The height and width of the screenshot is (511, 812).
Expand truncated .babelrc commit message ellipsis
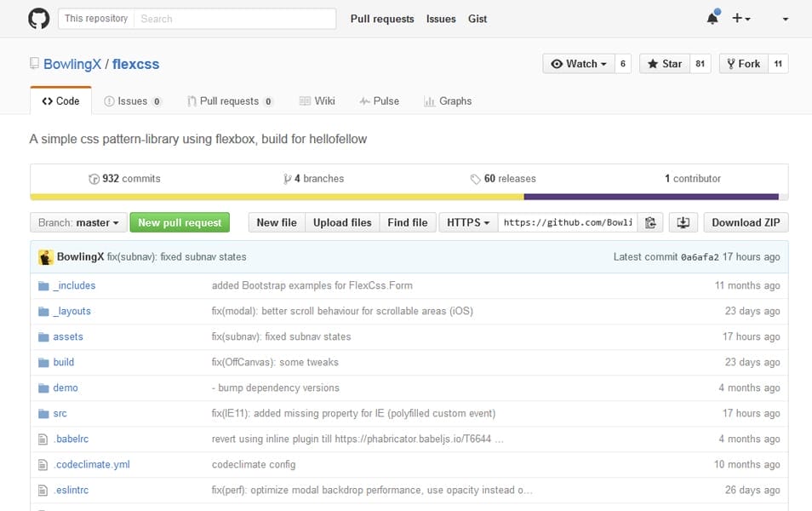tap(499, 440)
